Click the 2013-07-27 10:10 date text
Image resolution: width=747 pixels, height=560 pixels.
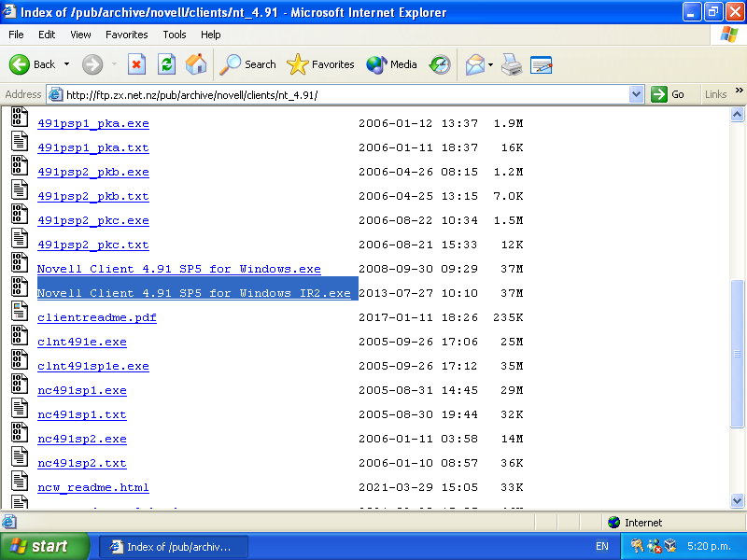[x=417, y=293]
